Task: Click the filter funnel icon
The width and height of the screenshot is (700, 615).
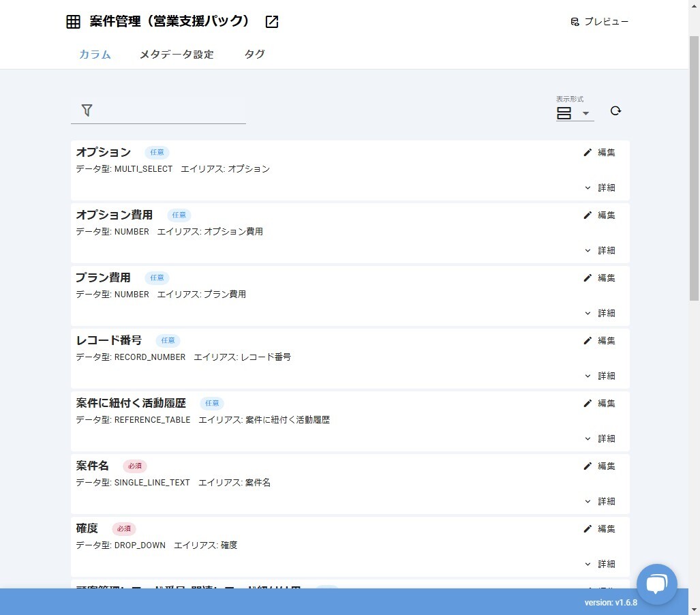Action: point(87,110)
